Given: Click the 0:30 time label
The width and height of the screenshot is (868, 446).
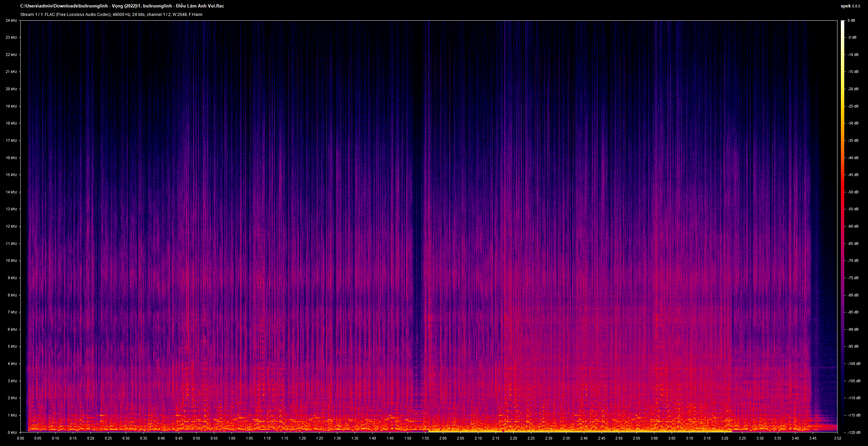Looking at the screenshot, I should 126,438.
